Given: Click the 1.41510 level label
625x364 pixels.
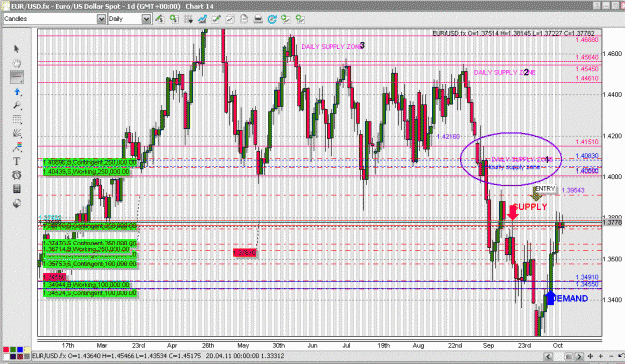Looking at the screenshot, I should [x=587, y=142].
